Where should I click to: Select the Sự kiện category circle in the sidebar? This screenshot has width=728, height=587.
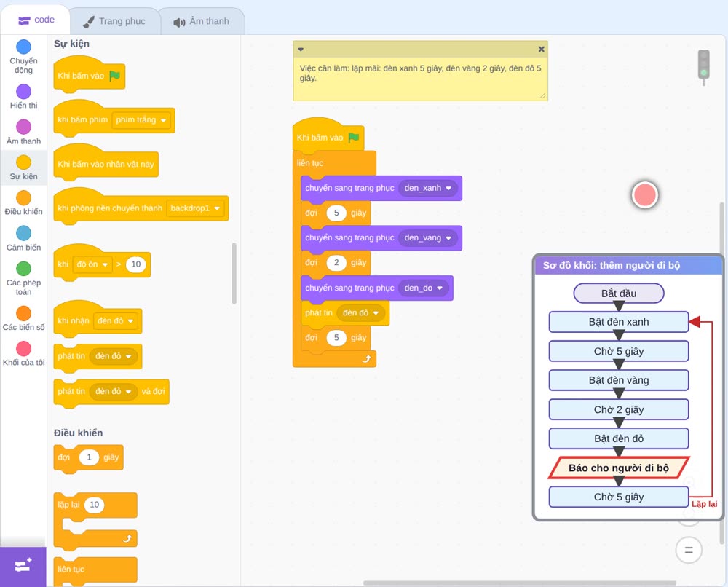pos(24,162)
